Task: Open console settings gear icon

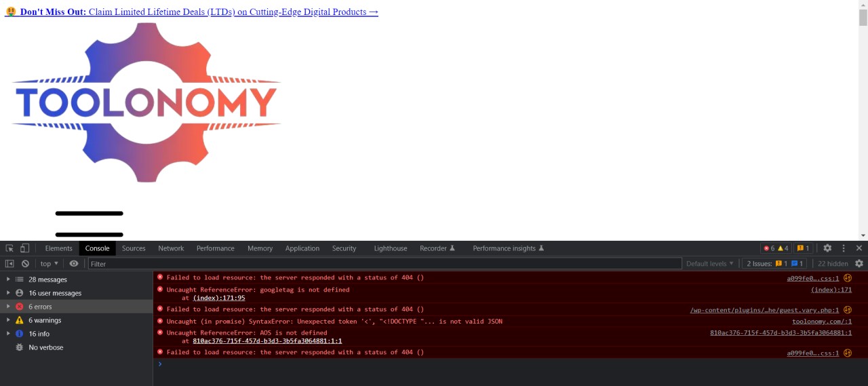Action: pyautogui.click(x=859, y=263)
